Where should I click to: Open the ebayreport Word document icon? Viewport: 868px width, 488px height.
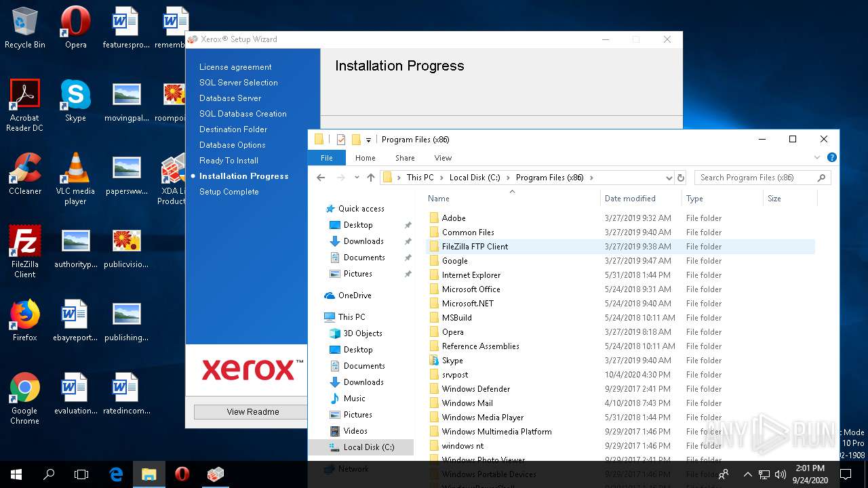75,321
